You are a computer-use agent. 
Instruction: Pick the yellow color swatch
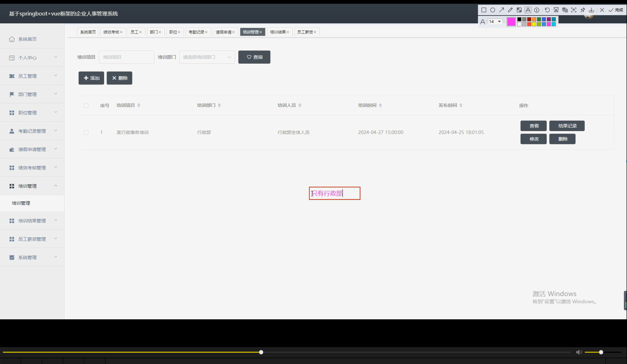coord(534,24)
